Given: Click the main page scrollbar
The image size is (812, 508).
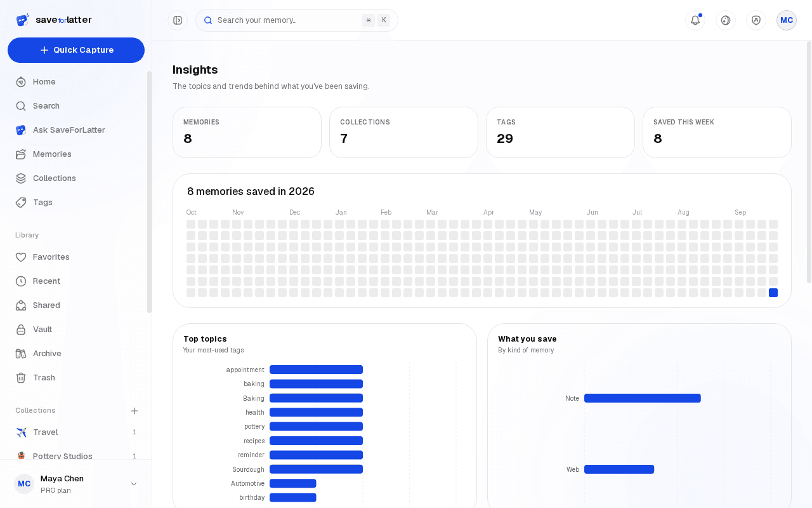Looking at the screenshot, I should point(809,162).
